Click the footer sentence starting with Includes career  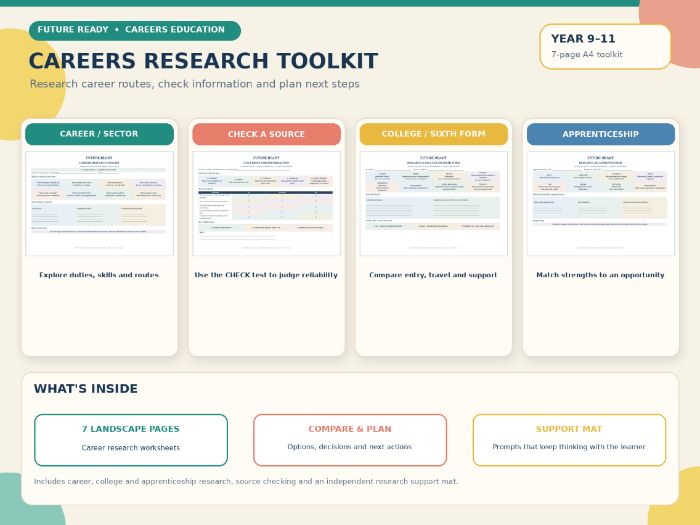pos(246,481)
